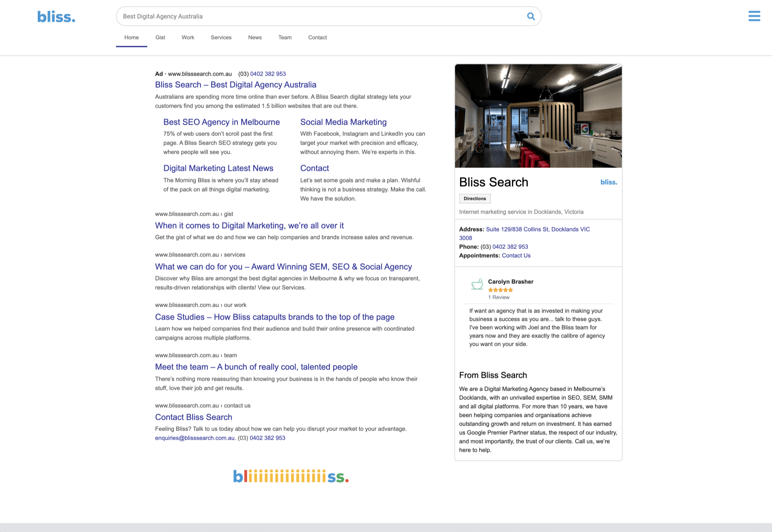Open the Gist tab
The height and width of the screenshot is (532, 772).
(x=160, y=37)
